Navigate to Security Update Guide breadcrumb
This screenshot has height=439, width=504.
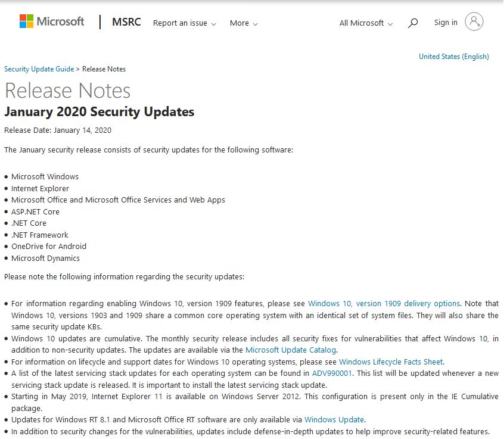(x=39, y=69)
